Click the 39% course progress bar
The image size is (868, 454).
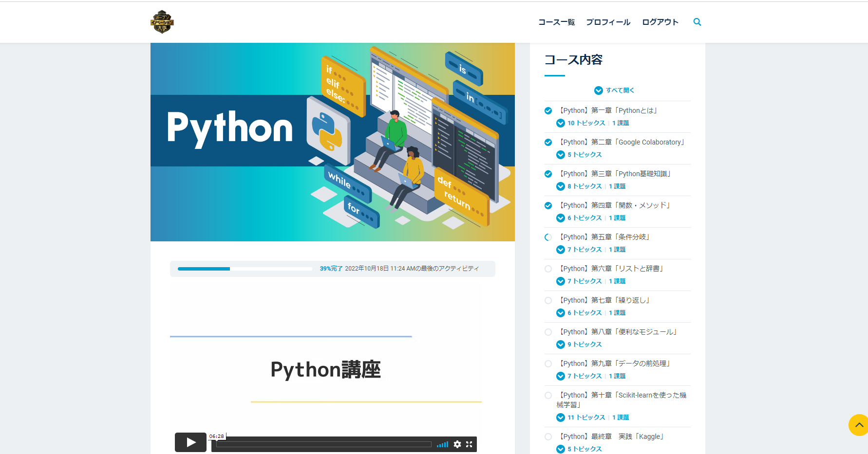click(245, 269)
